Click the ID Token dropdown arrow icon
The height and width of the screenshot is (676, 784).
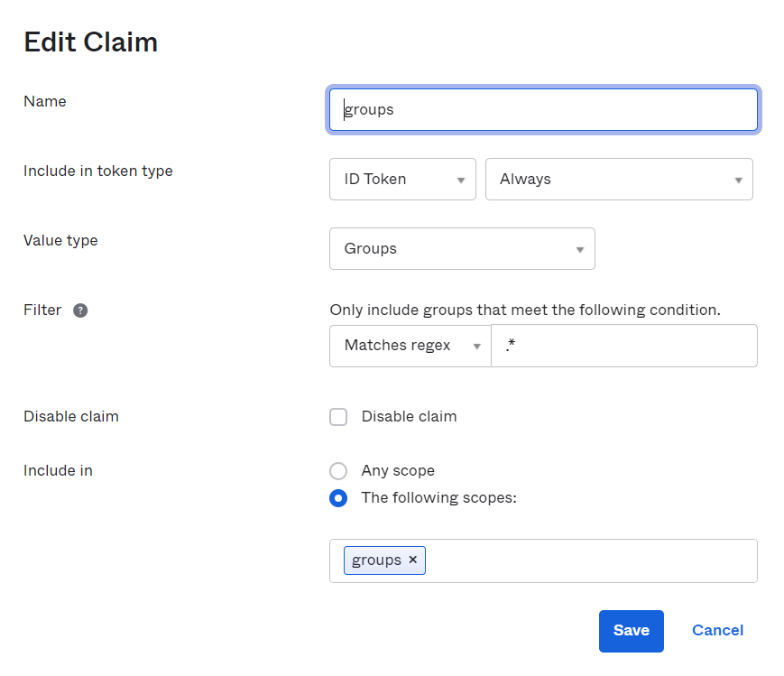(x=462, y=179)
